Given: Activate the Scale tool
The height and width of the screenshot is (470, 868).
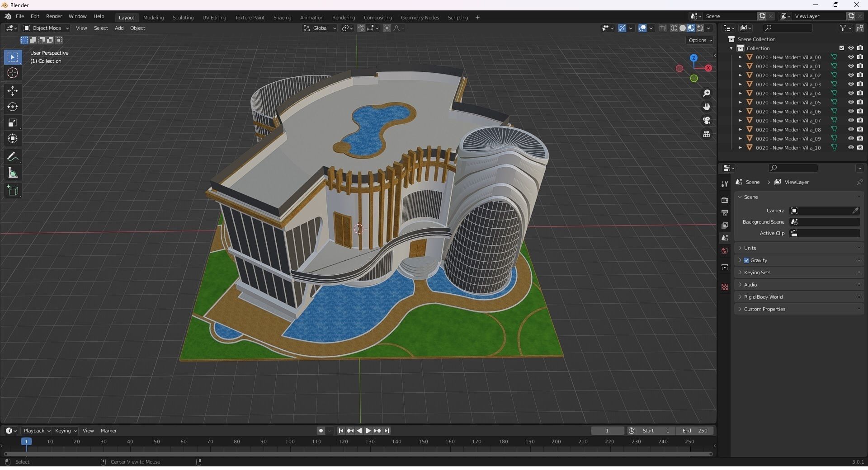Looking at the screenshot, I should (13, 122).
